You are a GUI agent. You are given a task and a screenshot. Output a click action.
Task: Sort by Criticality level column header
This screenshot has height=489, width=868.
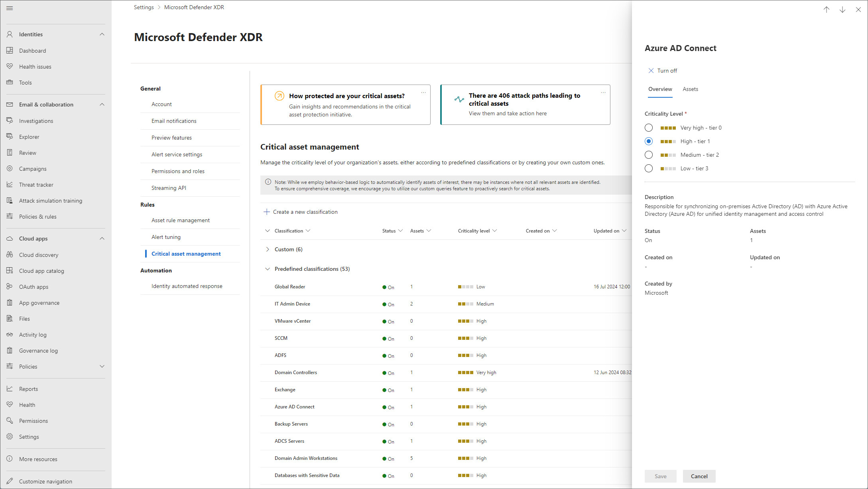coord(477,231)
